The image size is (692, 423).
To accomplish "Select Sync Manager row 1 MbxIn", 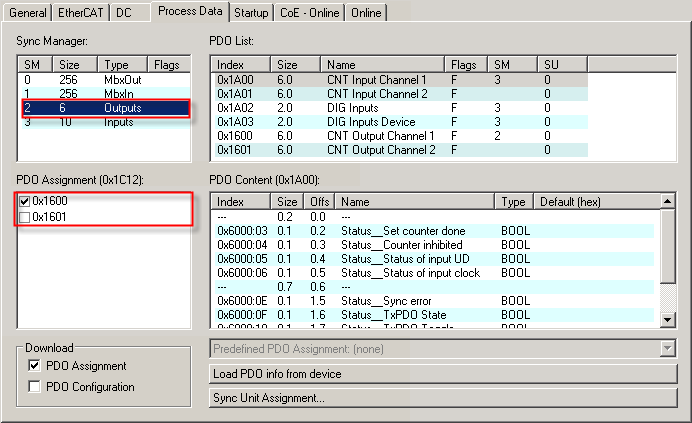I will click(x=104, y=94).
